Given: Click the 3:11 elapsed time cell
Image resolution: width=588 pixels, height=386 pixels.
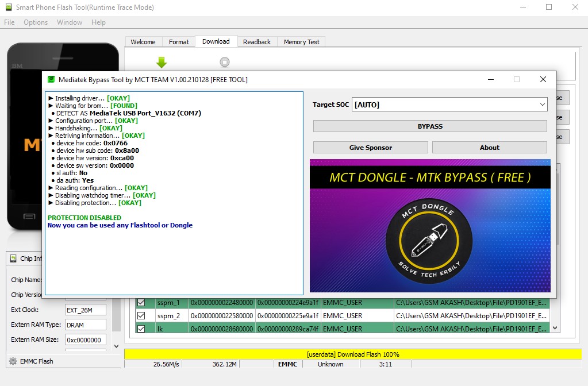Looking at the screenshot, I should [386, 364].
